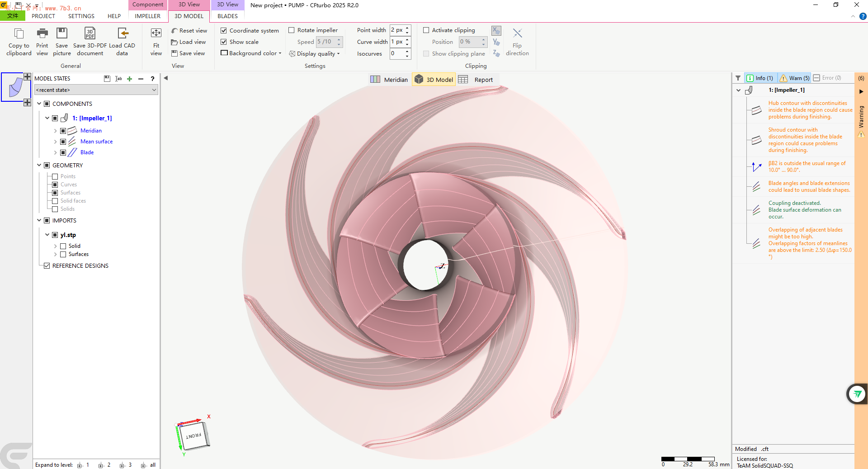Image resolution: width=868 pixels, height=469 pixels.
Task: Toggle Blade visibility checkbox
Action: tap(63, 152)
